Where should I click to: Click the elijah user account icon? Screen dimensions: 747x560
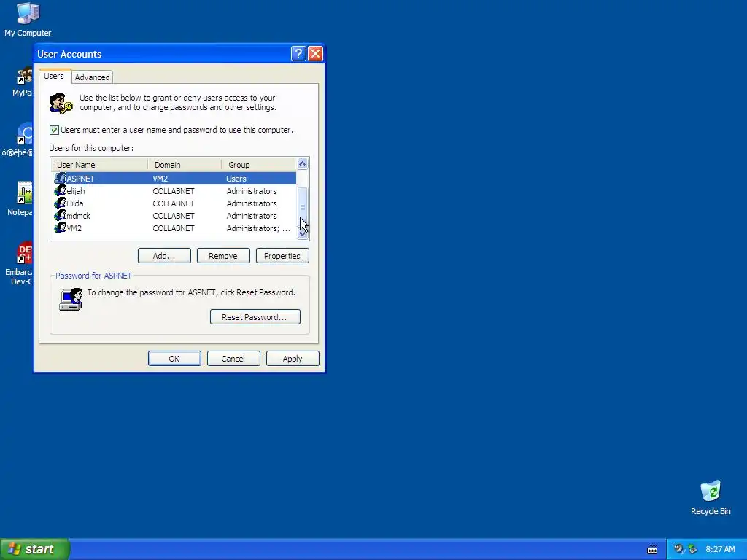(x=60, y=190)
